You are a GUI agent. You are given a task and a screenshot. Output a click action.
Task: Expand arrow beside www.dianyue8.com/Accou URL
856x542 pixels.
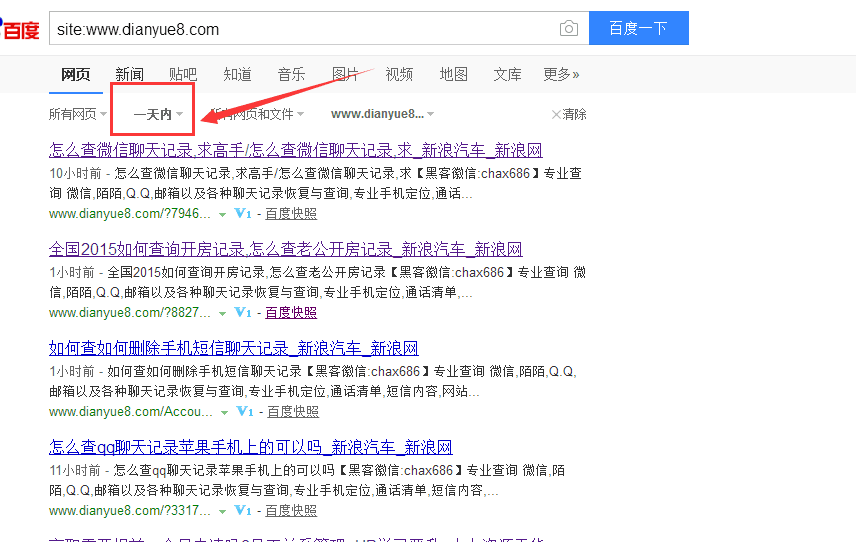pos(225,412)
